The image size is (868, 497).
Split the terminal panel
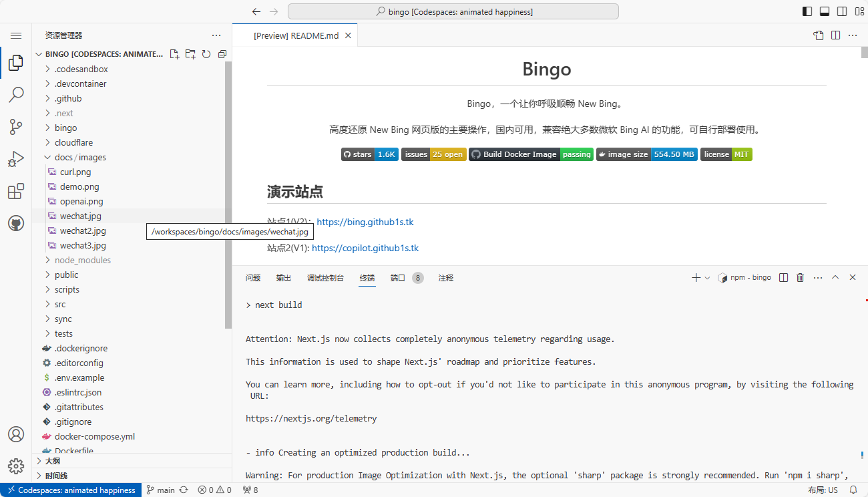784,278
